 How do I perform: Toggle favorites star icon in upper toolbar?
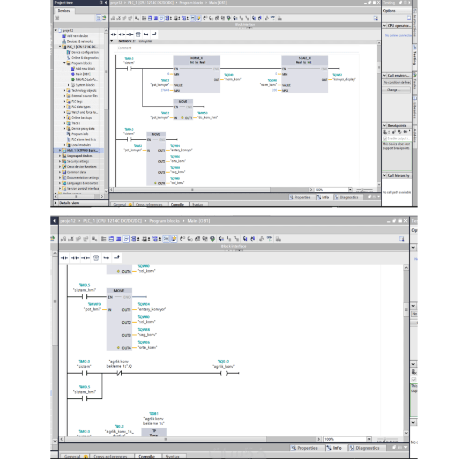pyautogui.click(x=198, y=18)
